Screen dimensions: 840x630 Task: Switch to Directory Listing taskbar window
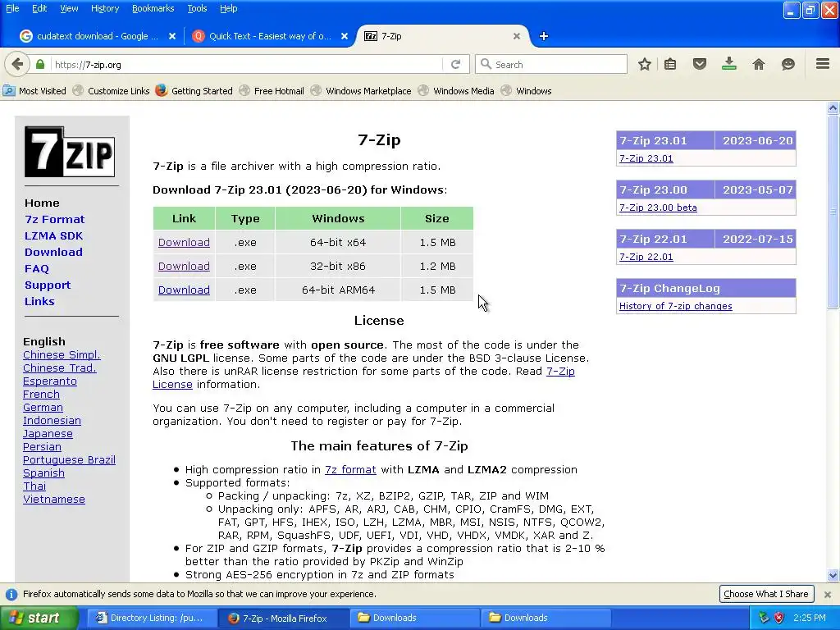coord(151,618)
